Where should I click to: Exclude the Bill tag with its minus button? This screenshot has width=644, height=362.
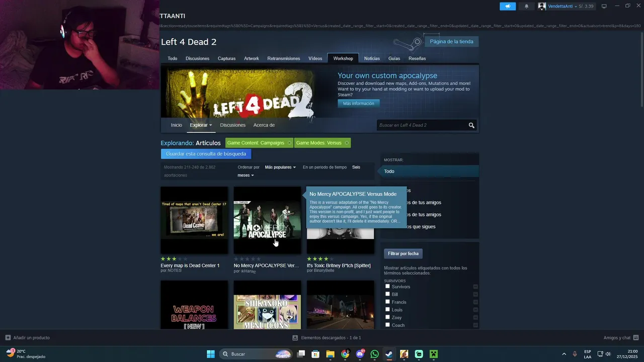[475, 294]
